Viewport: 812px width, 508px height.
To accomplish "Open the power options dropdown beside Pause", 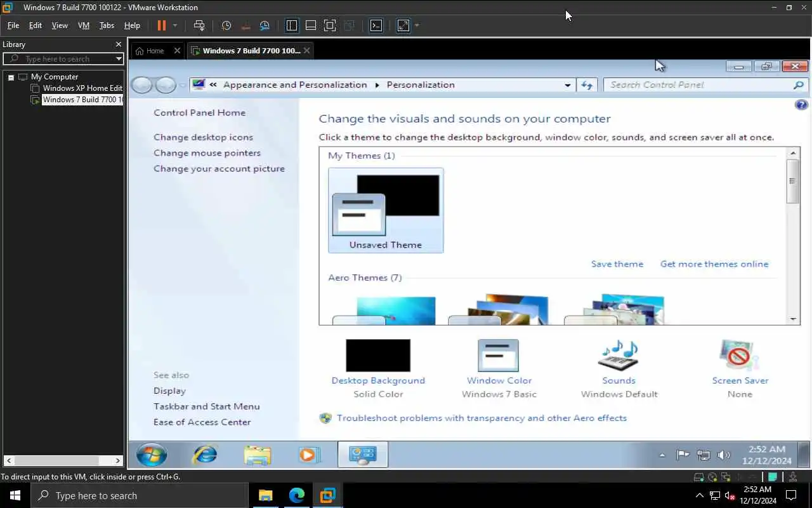I will [x=175, y=25].
